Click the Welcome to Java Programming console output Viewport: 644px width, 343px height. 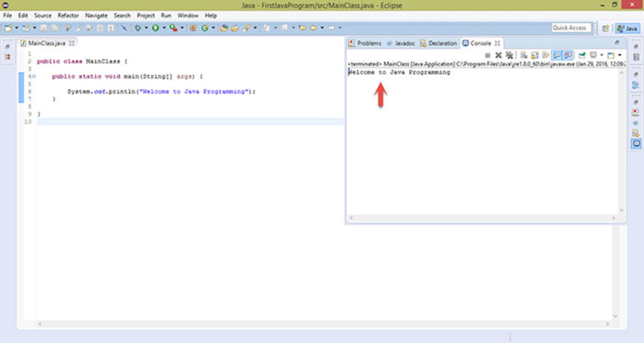[399, 72]
